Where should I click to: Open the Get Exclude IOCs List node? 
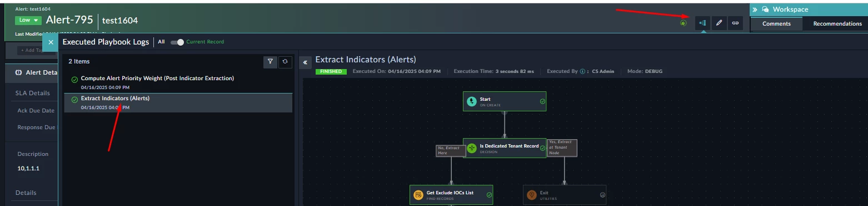click(451, 195)
